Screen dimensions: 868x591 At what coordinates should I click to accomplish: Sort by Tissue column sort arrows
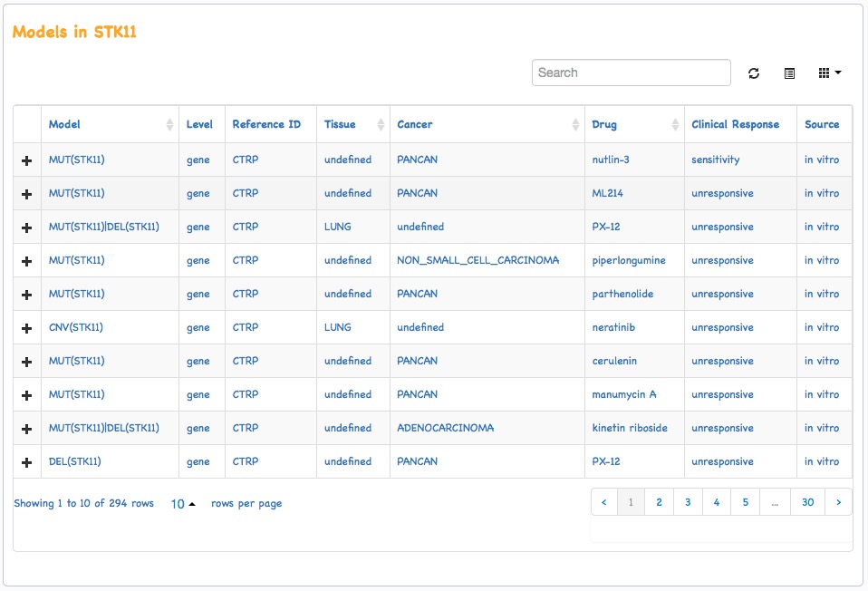coord(381,124)
